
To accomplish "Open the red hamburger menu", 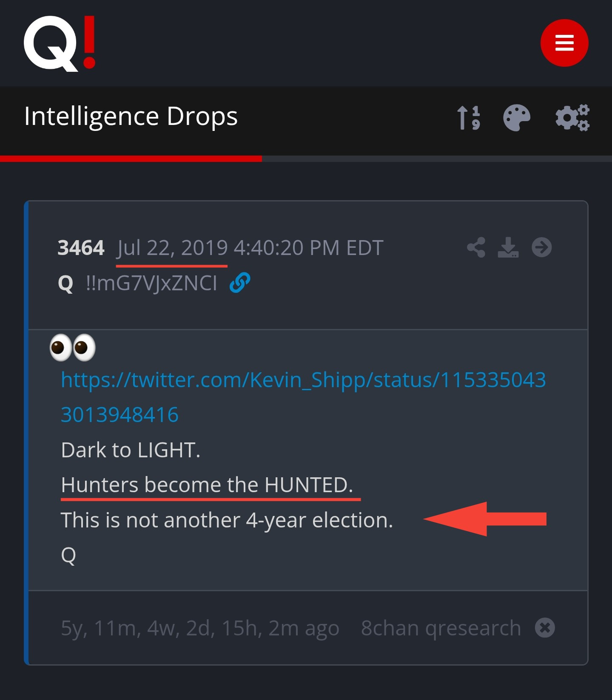I will point(564,43).
